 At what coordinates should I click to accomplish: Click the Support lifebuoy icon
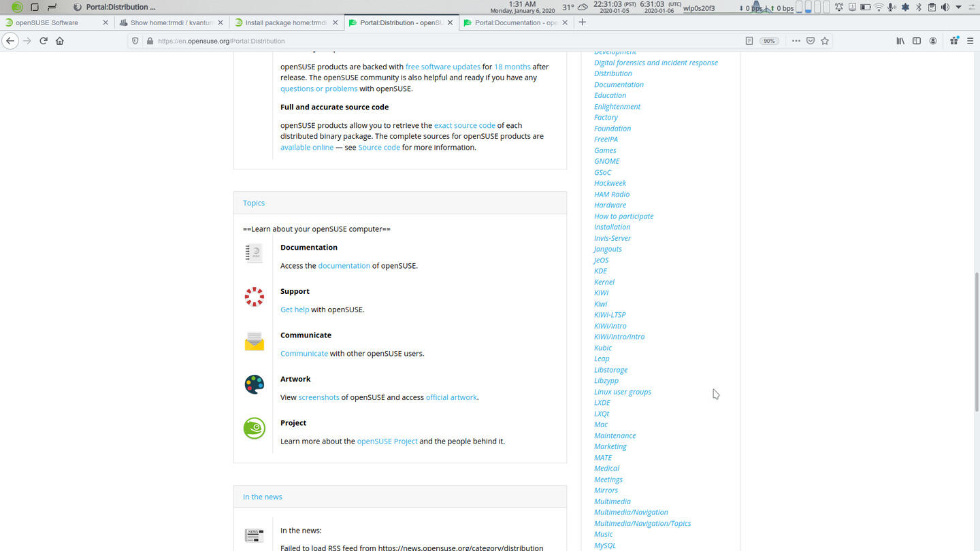pyautogui.click(x=254, y=297)
